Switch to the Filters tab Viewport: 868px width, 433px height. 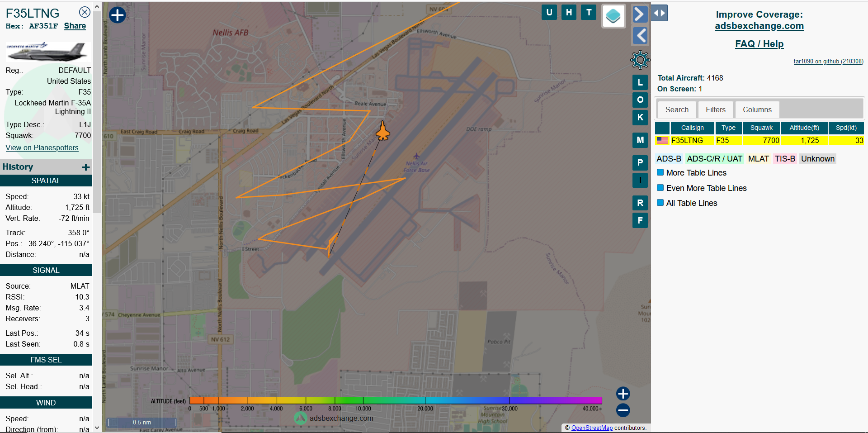[x=716, y=109]
